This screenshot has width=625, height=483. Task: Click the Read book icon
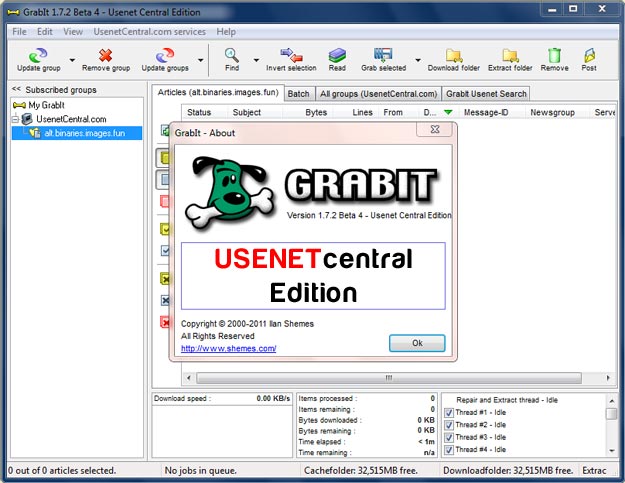click(337, 55)
